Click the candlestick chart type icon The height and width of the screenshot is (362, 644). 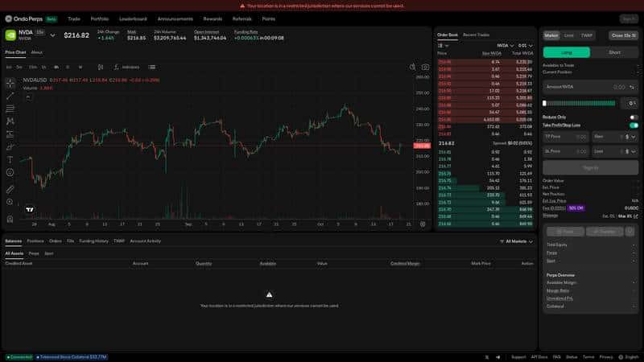click(101, 67)
